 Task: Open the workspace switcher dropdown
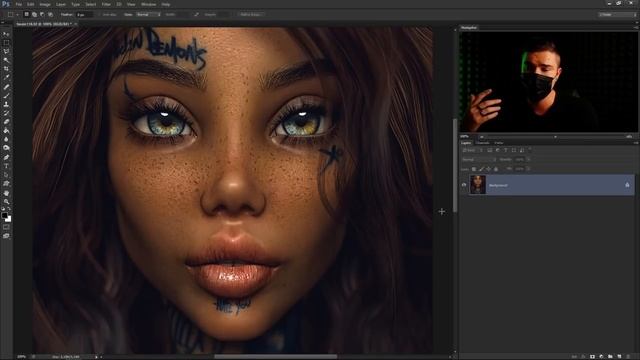click(x=618, y=14)
